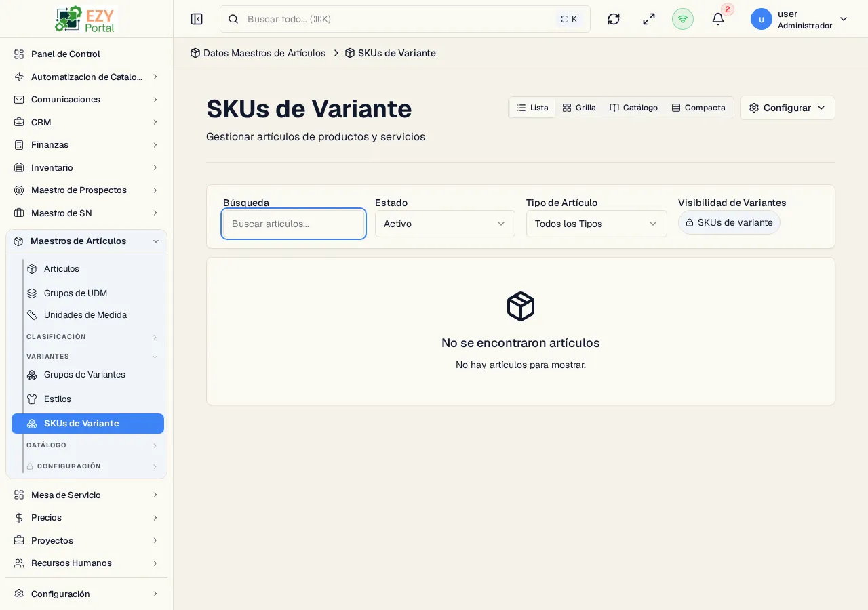Click the dollar icon beside Precios

19,518
